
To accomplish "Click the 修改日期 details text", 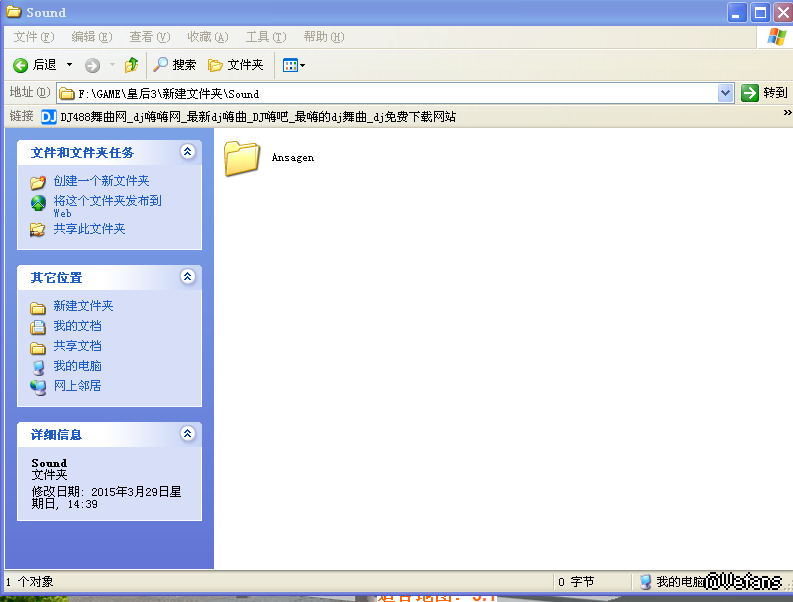I will pos(106,498).
